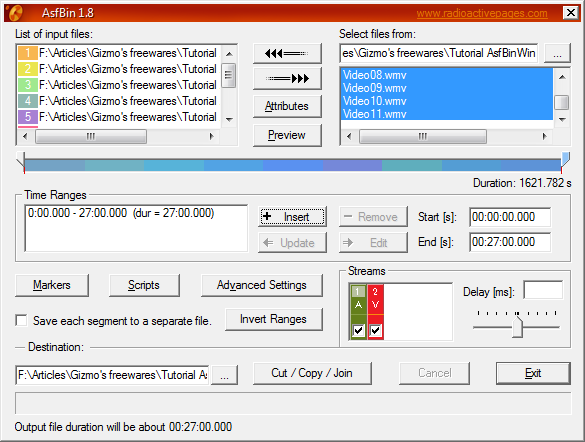
Task: Click the Cut / Copy / Join button
Action: coord(312,373)
